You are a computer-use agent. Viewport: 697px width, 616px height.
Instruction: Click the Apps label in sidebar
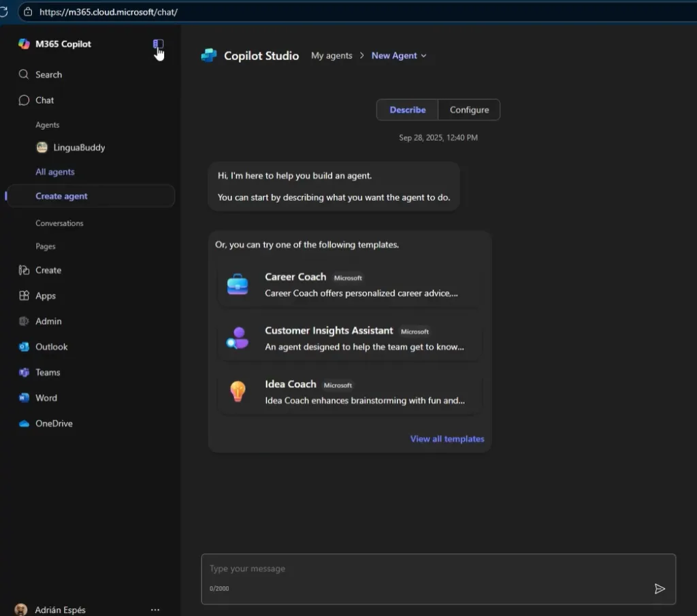pos(46,296)
